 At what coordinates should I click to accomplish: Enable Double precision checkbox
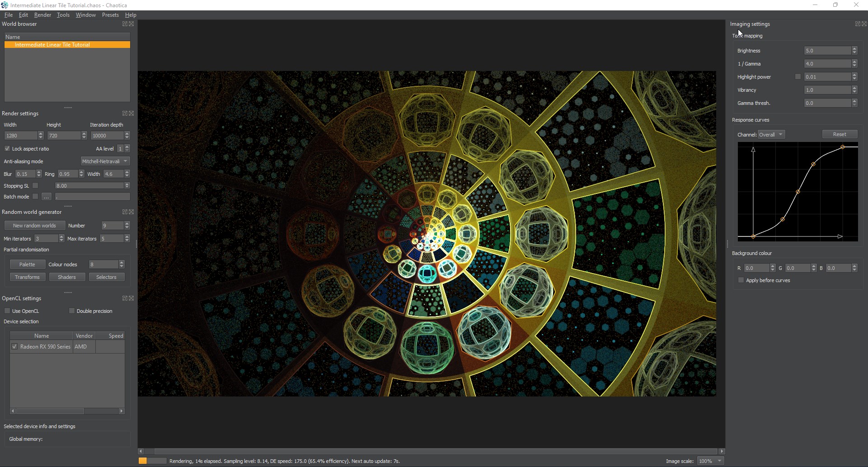[72, 311]
